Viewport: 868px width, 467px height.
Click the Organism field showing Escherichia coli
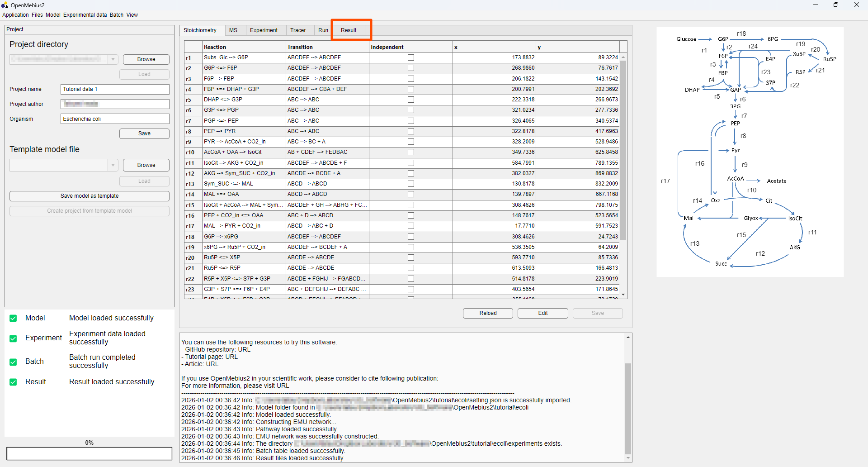[x=114, y=119]
